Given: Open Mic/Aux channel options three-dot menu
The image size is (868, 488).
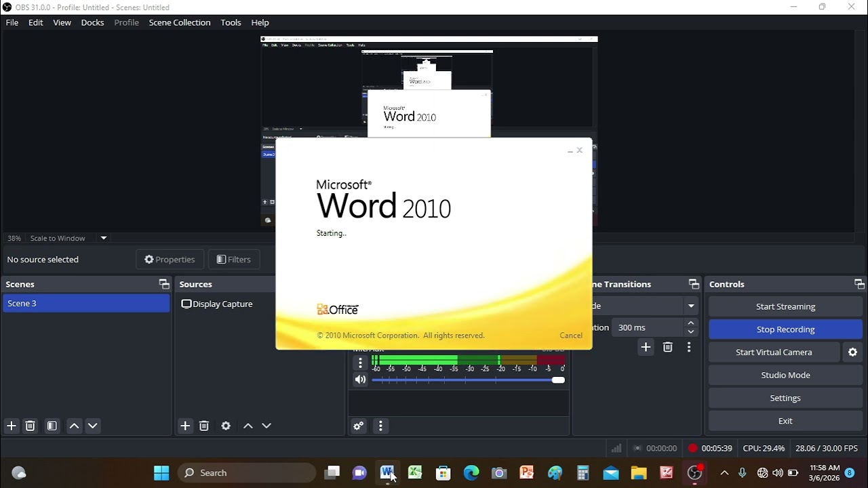Looking at the screenshot, I should click(x=360, y=363).
